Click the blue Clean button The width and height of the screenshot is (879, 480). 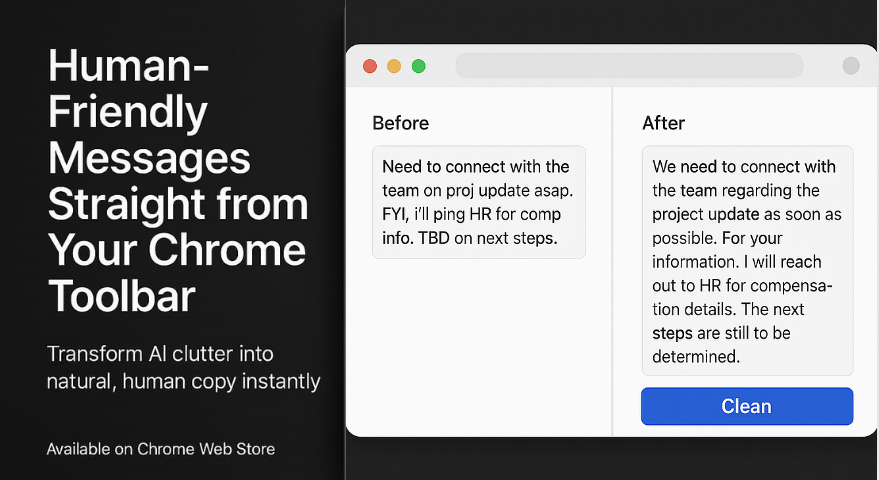(747, 406)
